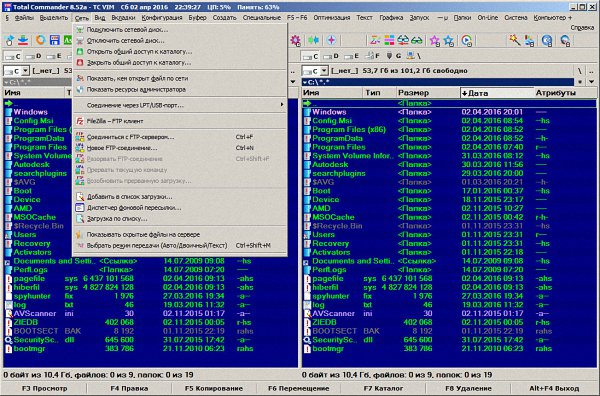This screenshot has width=600, height=396.
Task: Click F7 Каталог button
Action: [x=383, y=388]
